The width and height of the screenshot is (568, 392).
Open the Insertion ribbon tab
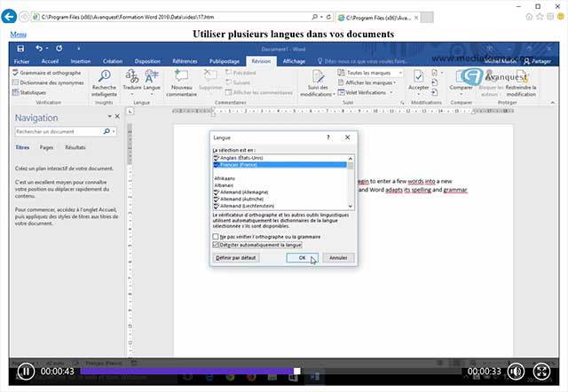pyautogui.click(x=80, y=61)
